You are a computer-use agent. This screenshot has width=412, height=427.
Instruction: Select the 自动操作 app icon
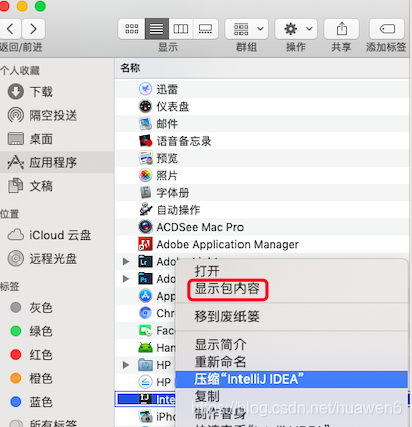145,210
